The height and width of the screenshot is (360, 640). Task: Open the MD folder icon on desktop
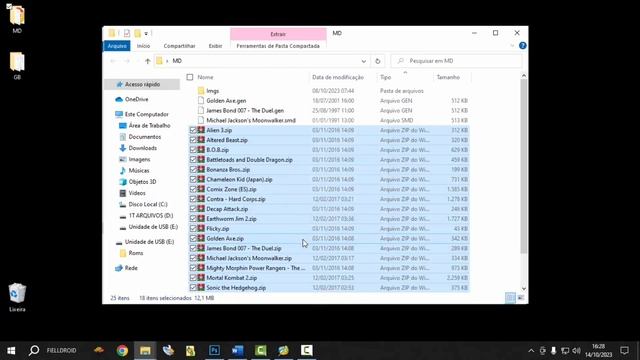17,17
